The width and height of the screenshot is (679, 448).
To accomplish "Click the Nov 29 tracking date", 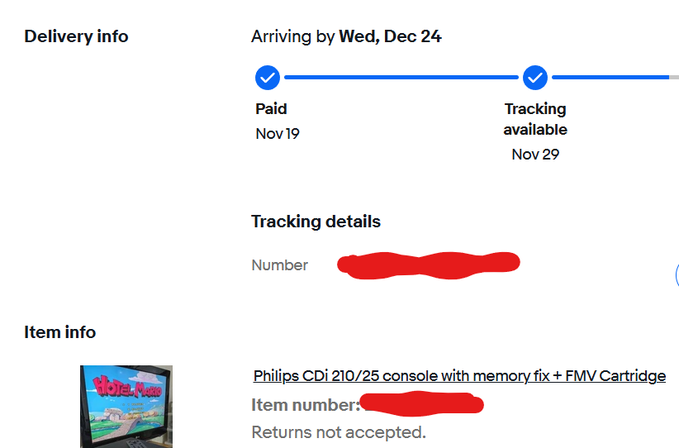I will 535,154.
